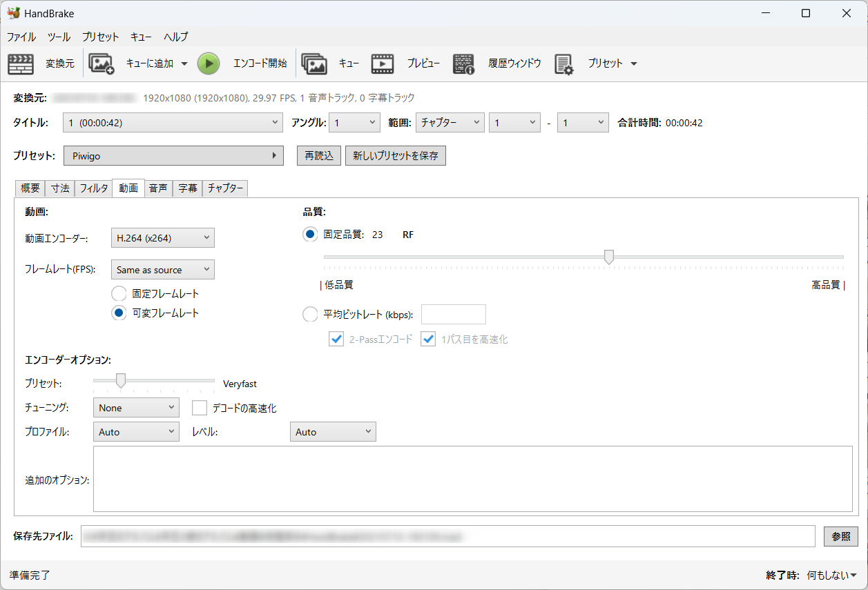
Task: Enable デコードの高速化
Action: coord(199,407)
